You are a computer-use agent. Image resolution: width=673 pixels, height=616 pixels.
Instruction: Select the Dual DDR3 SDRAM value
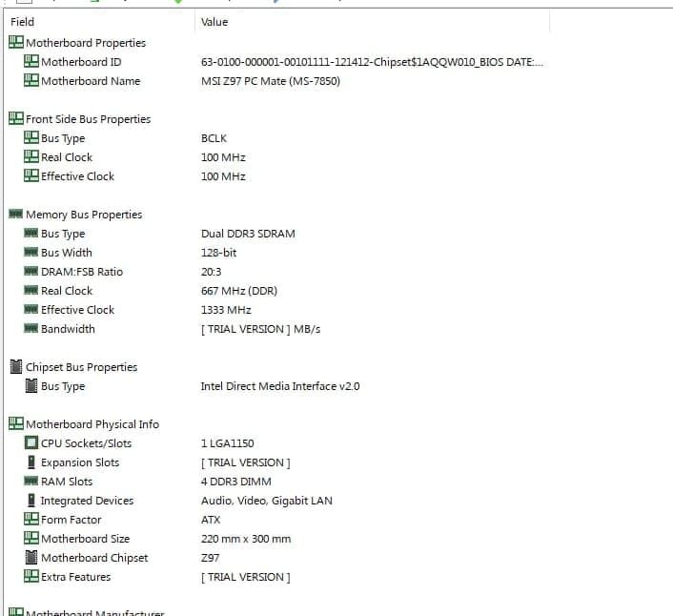[248, 234]
